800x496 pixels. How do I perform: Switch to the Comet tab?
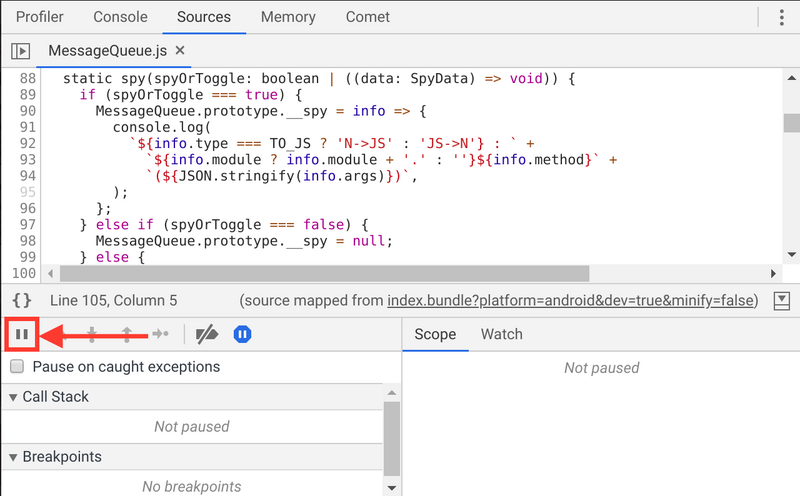(x=367, y=17)
